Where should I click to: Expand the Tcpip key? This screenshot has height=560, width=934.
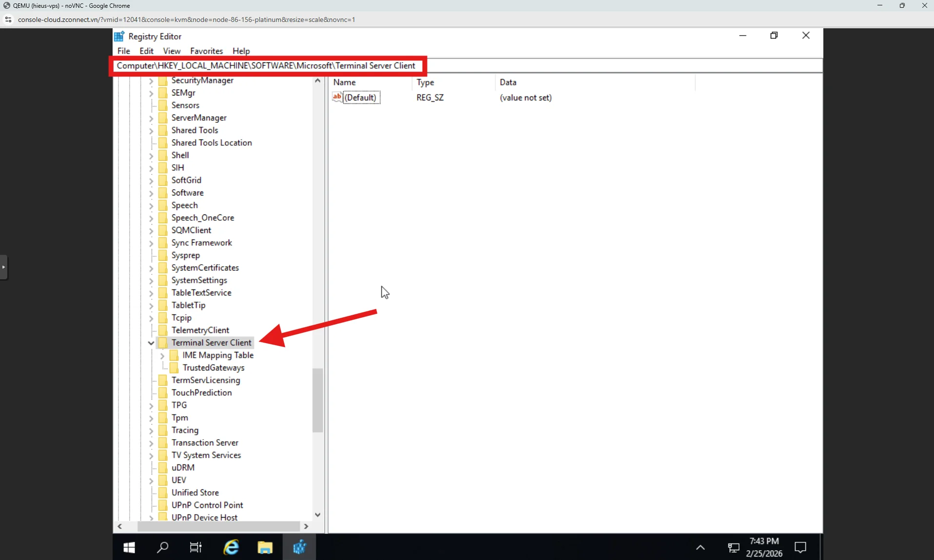click(x=151, y=318)
